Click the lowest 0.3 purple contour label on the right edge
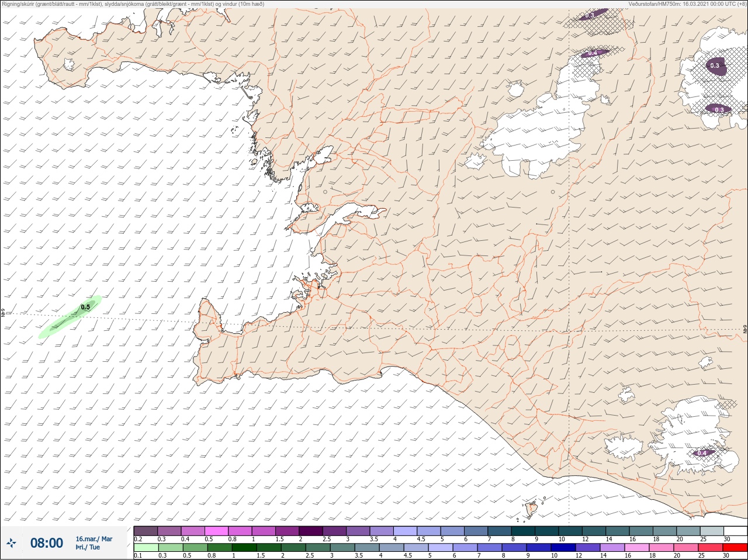The height and width of the screenshot is (560, 748). (719, 109)
